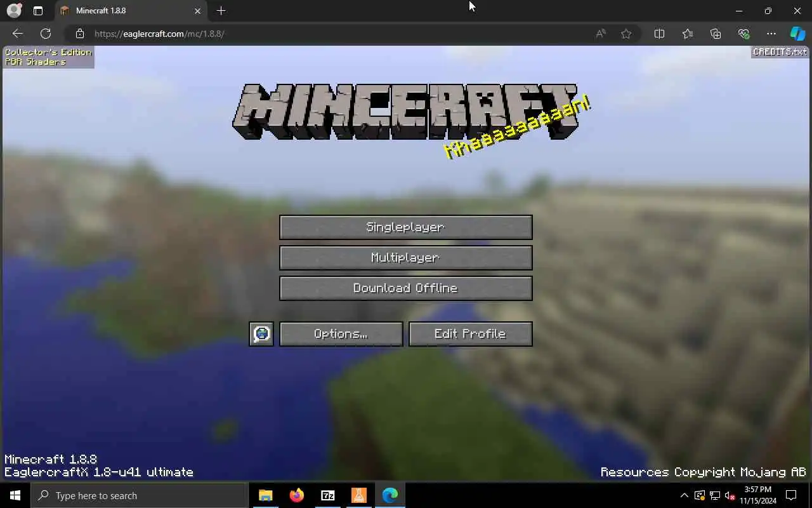Image resolution: width=812 pixels, height=508 pixels.
Task: Launch Firefox from the taskbar
Action: click(296, 495)
